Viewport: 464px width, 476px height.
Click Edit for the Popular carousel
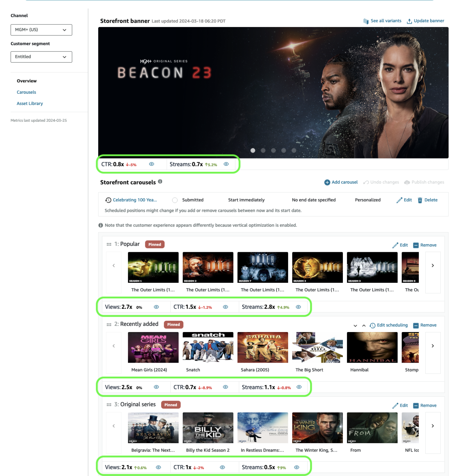tap(400, 245)
